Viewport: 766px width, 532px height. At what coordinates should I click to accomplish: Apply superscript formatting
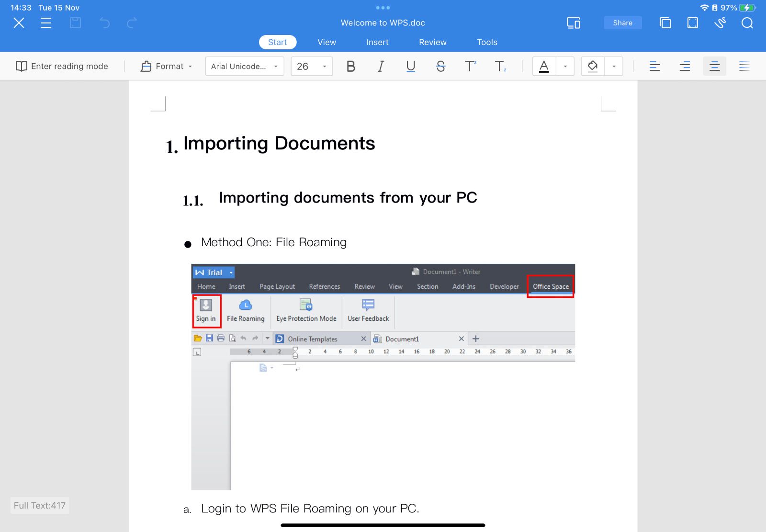tap(471, 66)
